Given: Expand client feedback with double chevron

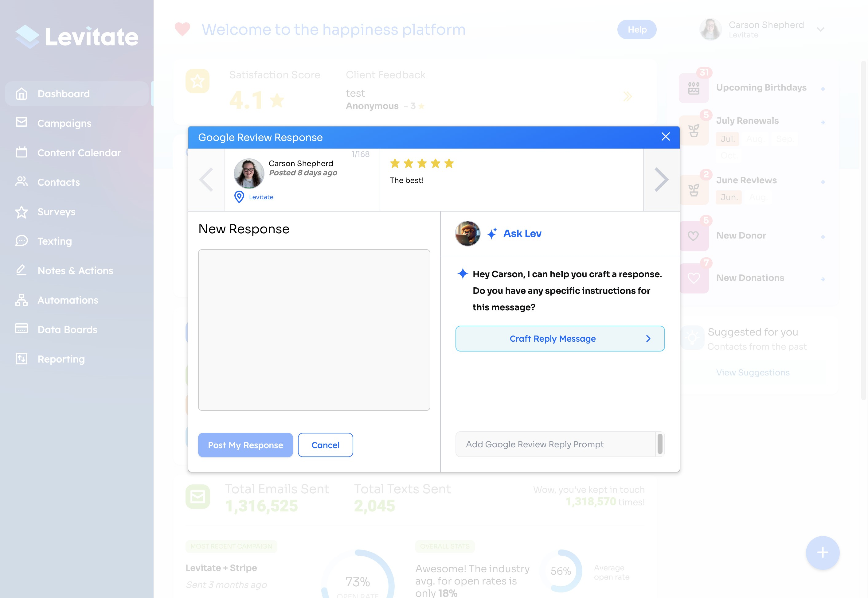Looking at the screenshot, I should [x=628, y=96].
